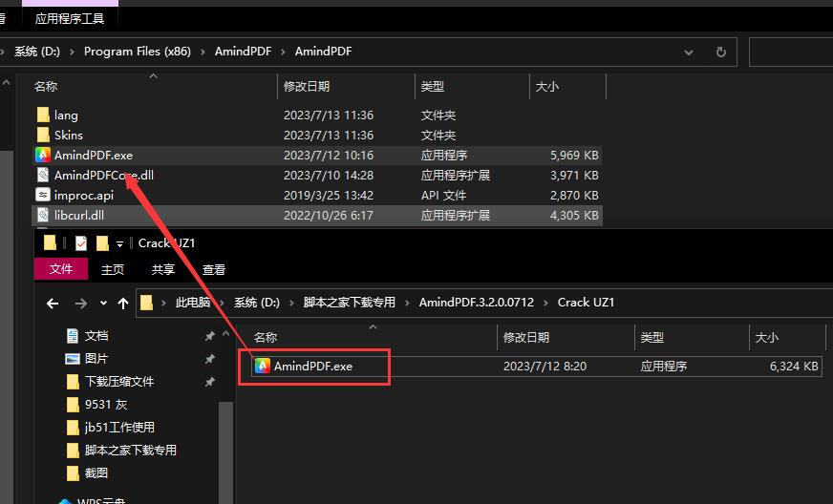The width and height of the screenshot is (833, 504).
Task: Click the 2019/3/25 13:42 date cell
Action: pos(329,196)
